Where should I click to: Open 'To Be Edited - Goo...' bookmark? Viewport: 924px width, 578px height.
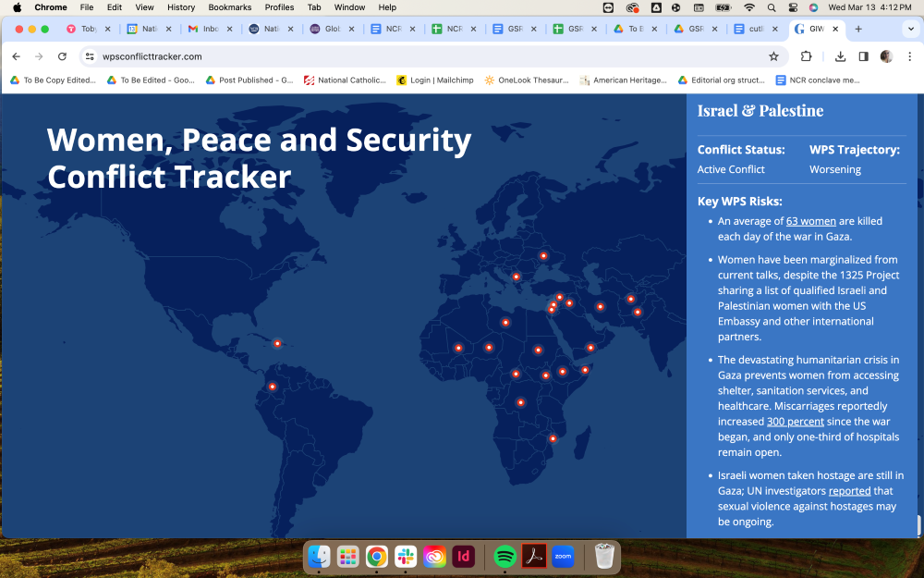point(151,80)
